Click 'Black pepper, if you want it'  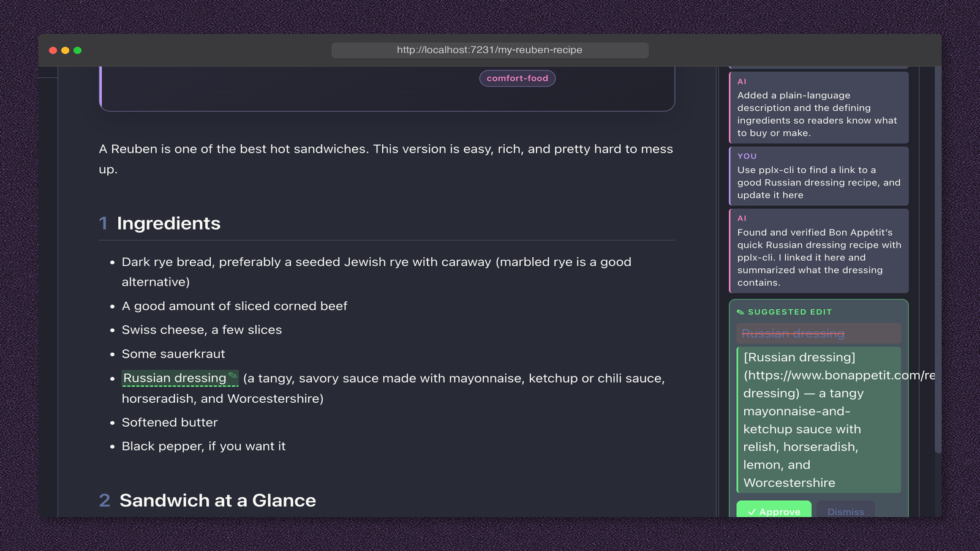pyautogui.click(x=204, y=446)
